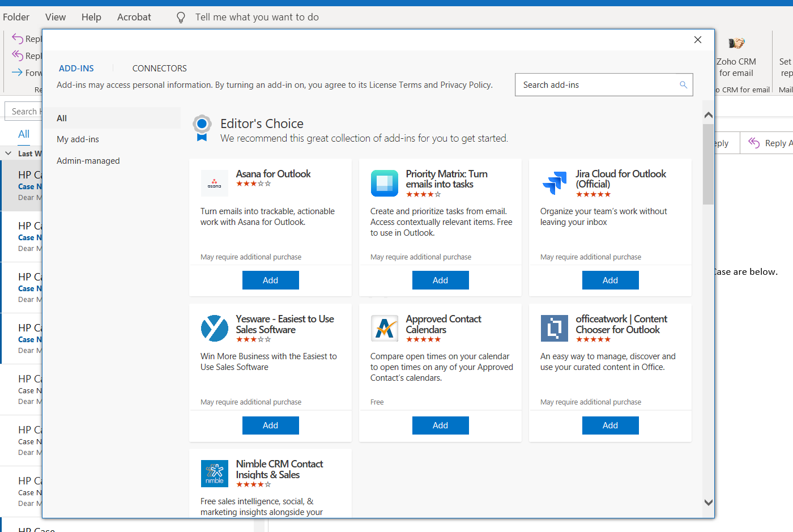793x532 pixels.
Task: Open Approved Contact Calendars title
Action: click(x=444, y=324)
